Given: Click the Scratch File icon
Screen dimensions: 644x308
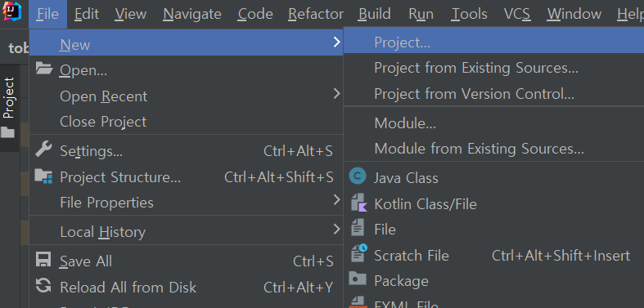Looking at the screenshot, I should point(358,253).
